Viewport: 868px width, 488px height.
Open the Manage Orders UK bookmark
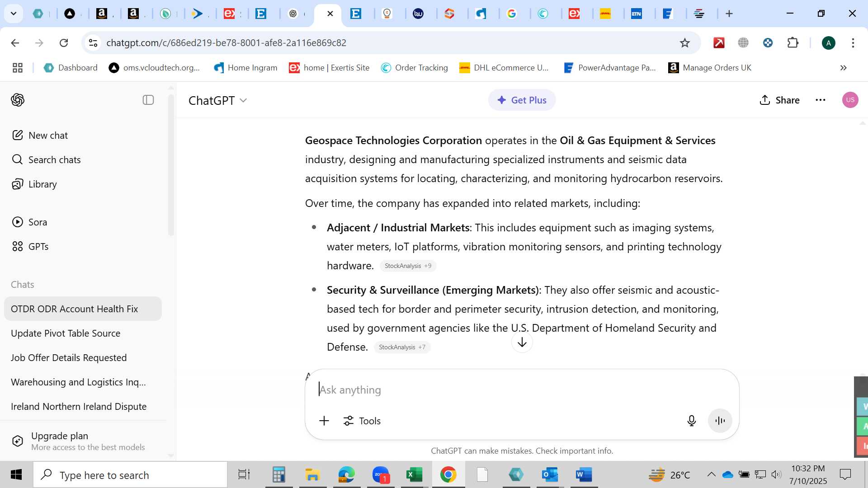(x=710, y=68)
